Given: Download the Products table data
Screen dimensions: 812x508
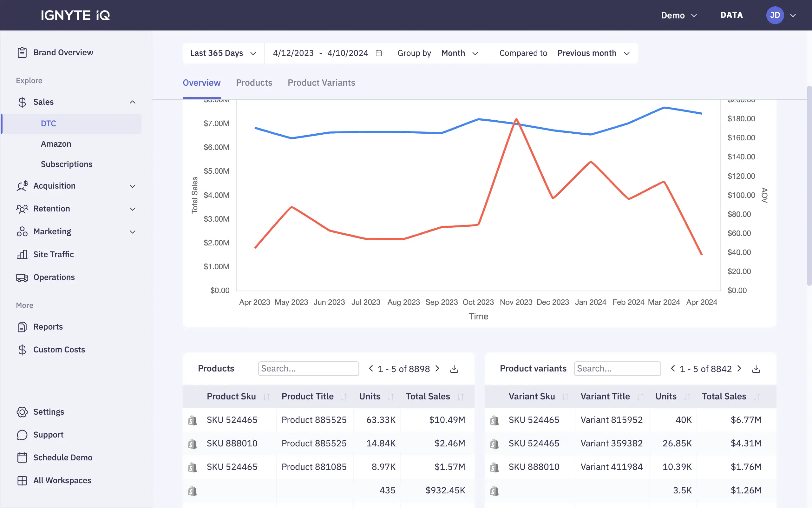Looking at the screenshot, I should pyautogui.click(x=454, y=369).
